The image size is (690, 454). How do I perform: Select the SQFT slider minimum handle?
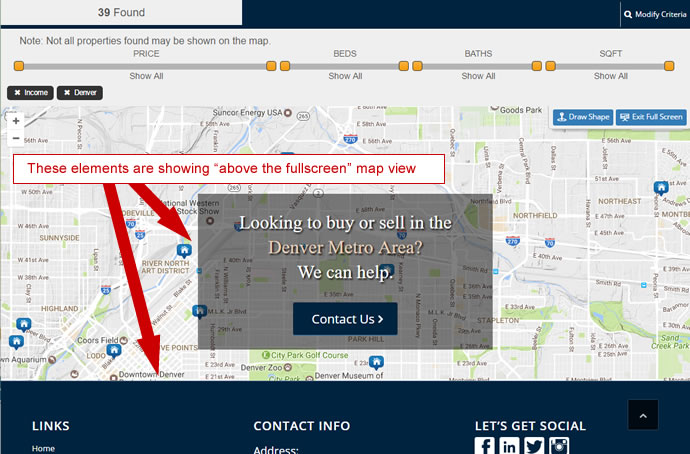pyautogui.click(x=551, y=66)
